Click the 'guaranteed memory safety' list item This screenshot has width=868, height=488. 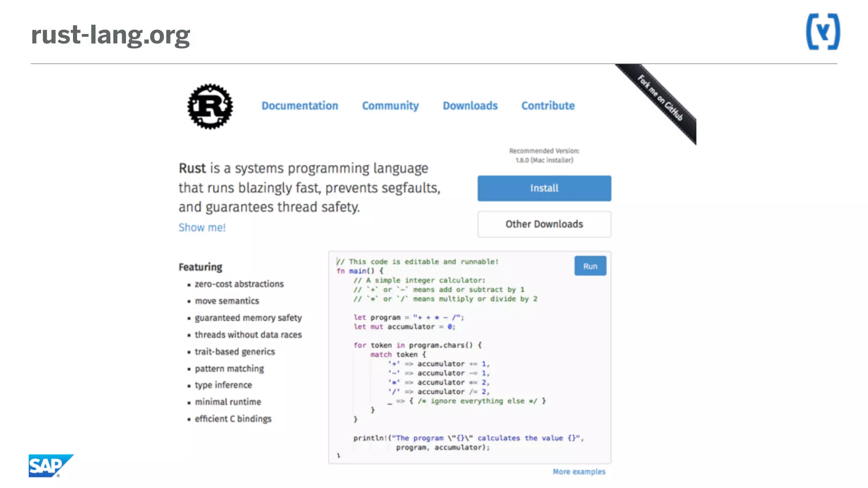pyautogui.click(x=248, y=318)
